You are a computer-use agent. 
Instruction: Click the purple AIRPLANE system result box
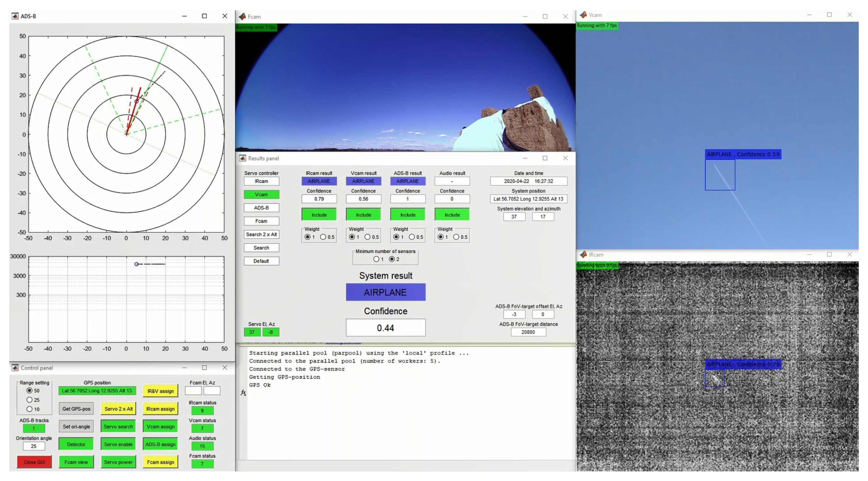click(385, 292)
